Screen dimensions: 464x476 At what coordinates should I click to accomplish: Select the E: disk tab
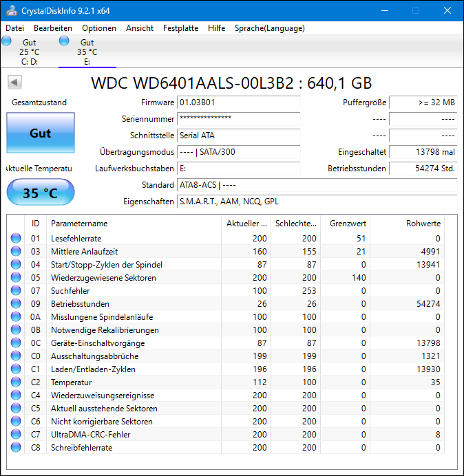pyautogui.click(x=87, y=52)
